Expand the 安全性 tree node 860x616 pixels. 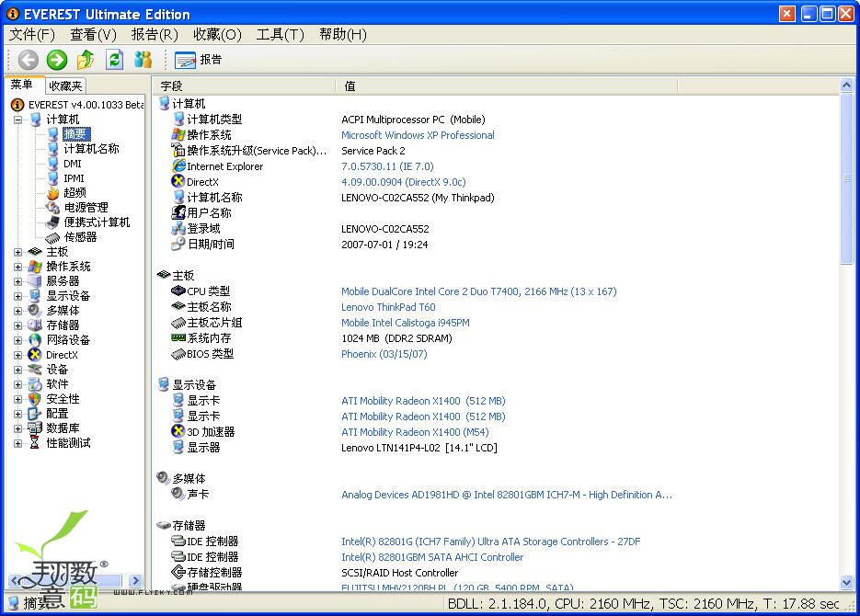point(18,400)
